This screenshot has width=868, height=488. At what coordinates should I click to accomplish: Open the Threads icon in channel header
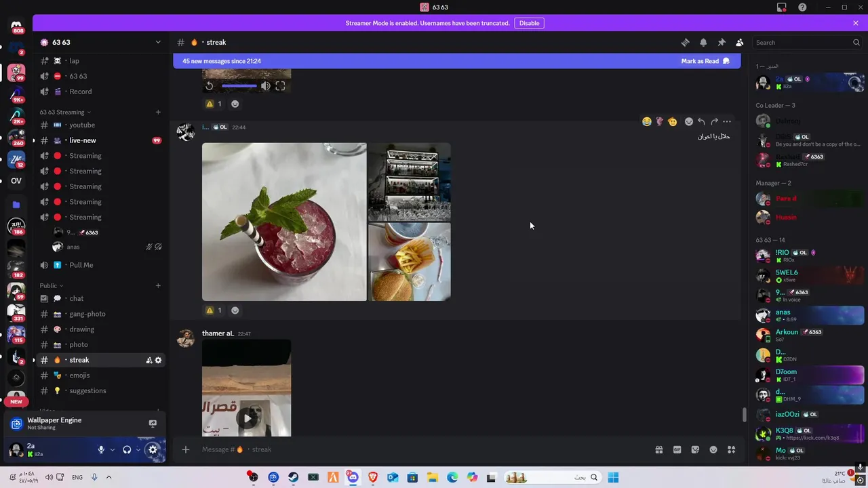[685, 42]
